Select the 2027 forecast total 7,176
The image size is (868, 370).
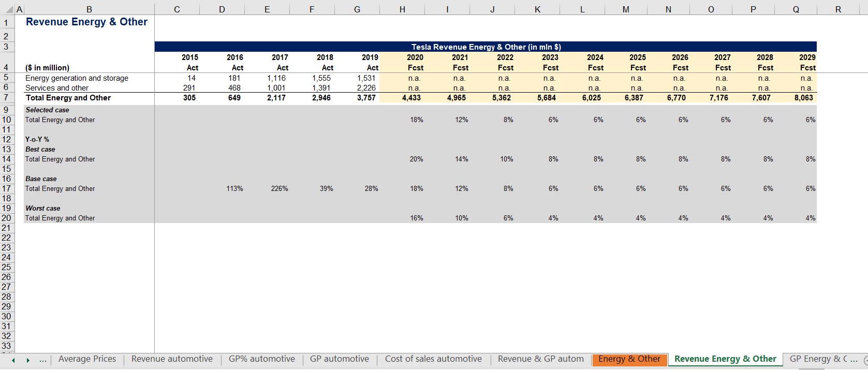(719, 98)
